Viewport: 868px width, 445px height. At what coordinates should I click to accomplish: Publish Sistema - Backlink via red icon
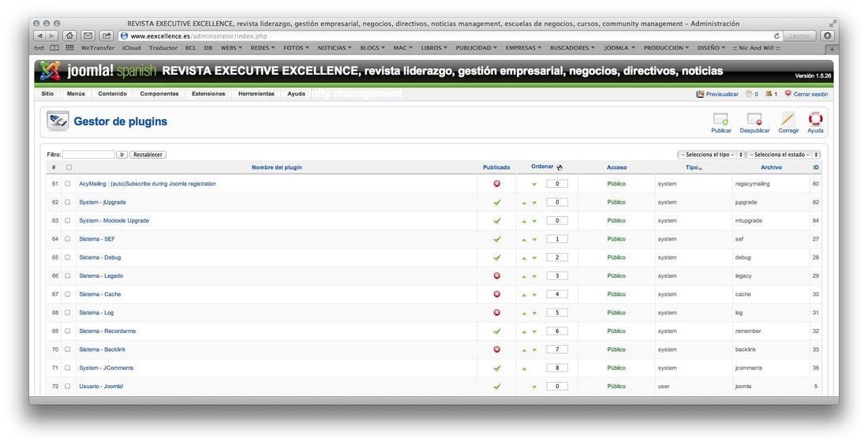496,350
